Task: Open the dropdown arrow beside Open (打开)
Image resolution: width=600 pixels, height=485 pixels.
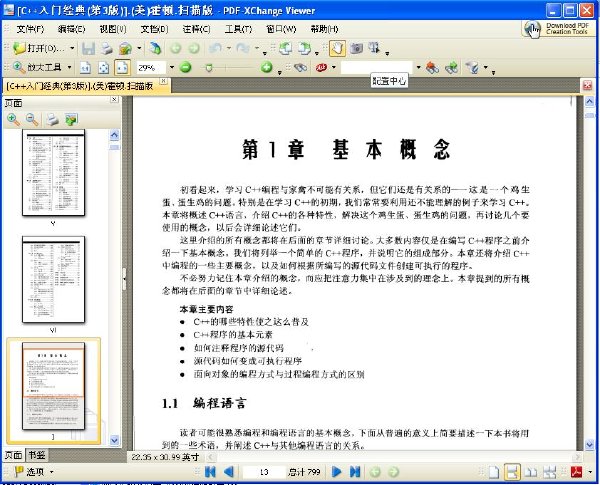Action: (x=72, y=49)
